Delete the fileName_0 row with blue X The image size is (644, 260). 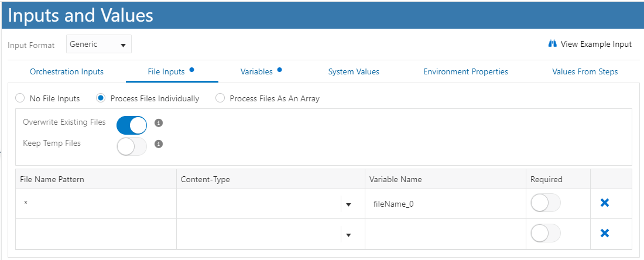605,203
